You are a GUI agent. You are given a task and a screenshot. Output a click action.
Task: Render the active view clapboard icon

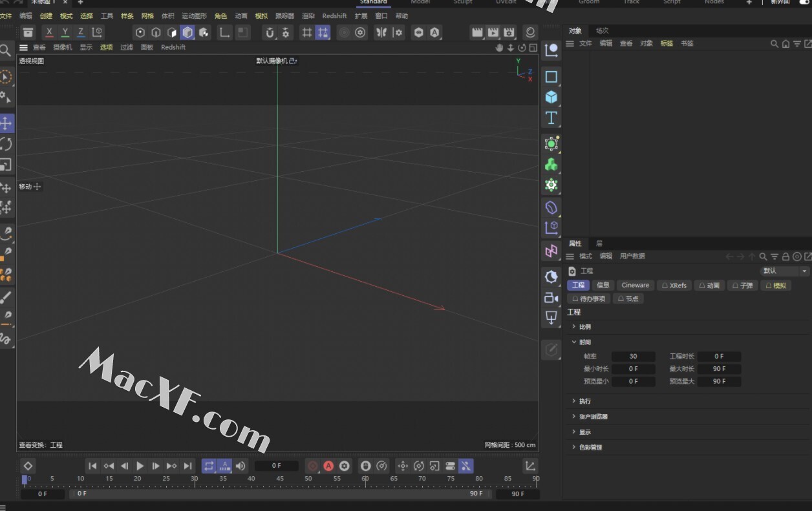click(x=477, y=32)
